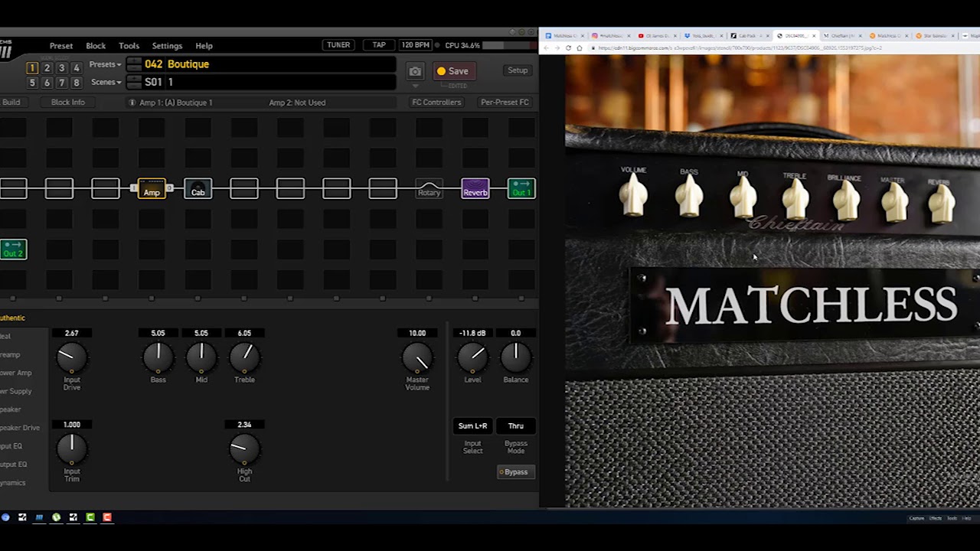Switch to the Power Amp page tab
This screenshot has height=551, width=980.
click(15, 373)
